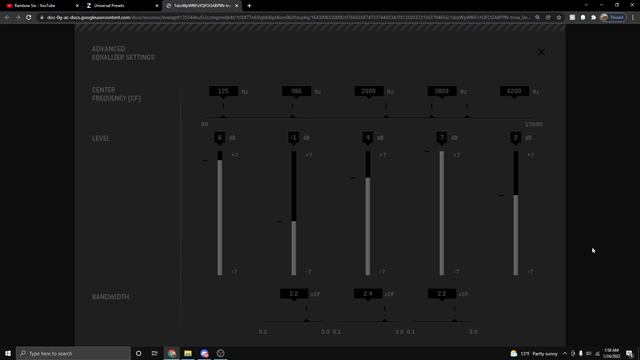Image resolution: width=640 pixels, height=360 pixels.
Task: Open the zoom magnifier icon in address bar
Action: coord(538,18)
